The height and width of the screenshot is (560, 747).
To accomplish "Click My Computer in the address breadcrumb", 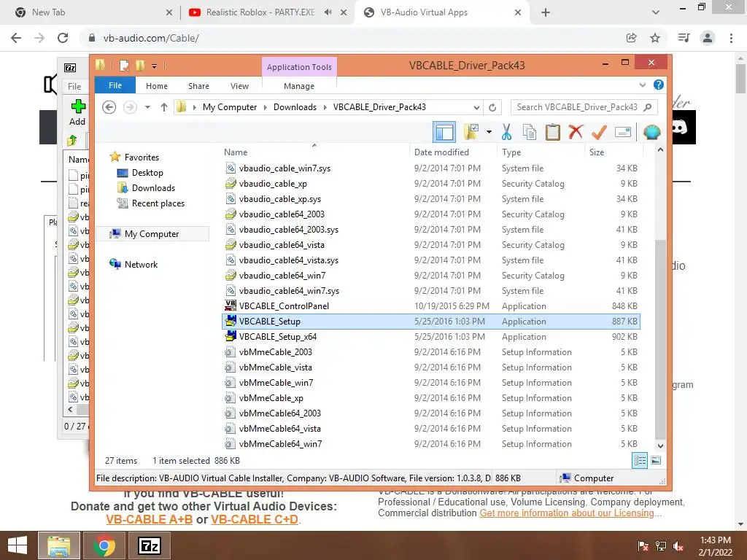I will (x=230, y=107).
